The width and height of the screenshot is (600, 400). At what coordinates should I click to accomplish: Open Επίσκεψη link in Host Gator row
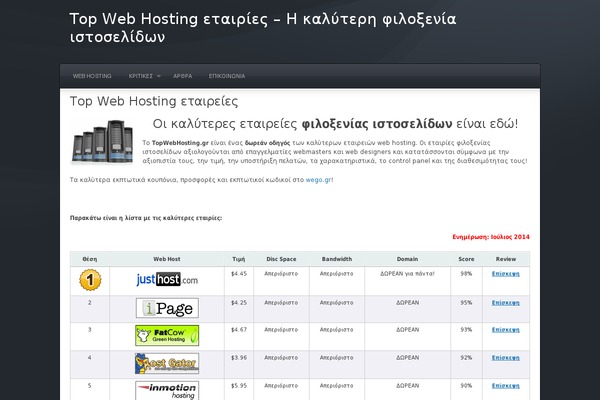pyautogui.click(x=505, y=358)
